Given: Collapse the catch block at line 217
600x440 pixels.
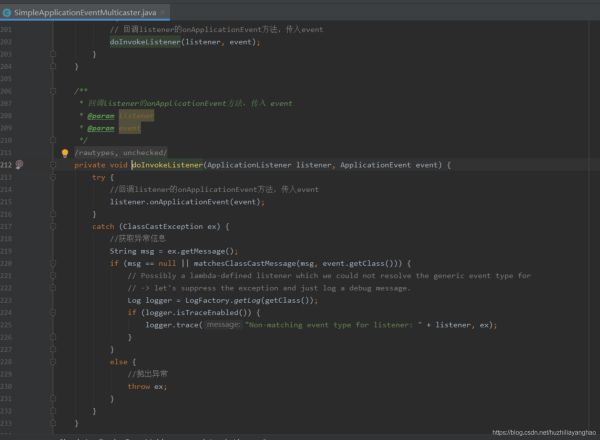Looking at the screenshot, I should coord(53,227).
